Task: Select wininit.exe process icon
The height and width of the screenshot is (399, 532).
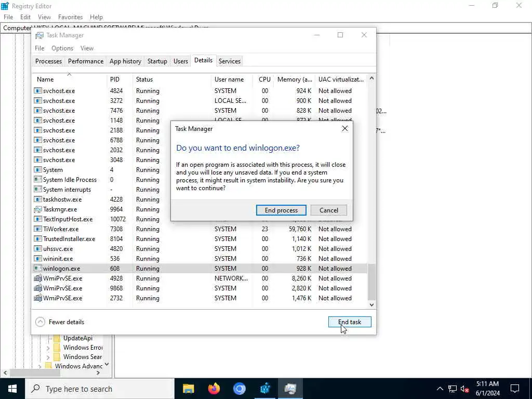Action: tap(38, 259)
